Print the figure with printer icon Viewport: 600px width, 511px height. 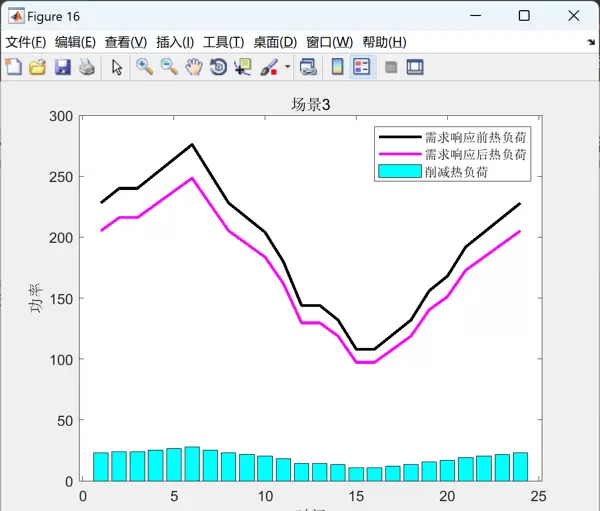pyautogui.click(x=86, y=67)
